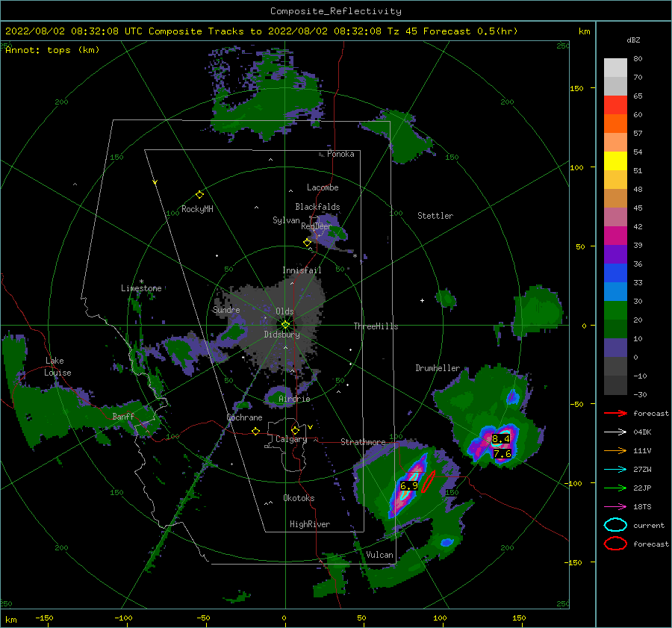
Task: Click the Calgary label
Action: click(x=291, y=439)
